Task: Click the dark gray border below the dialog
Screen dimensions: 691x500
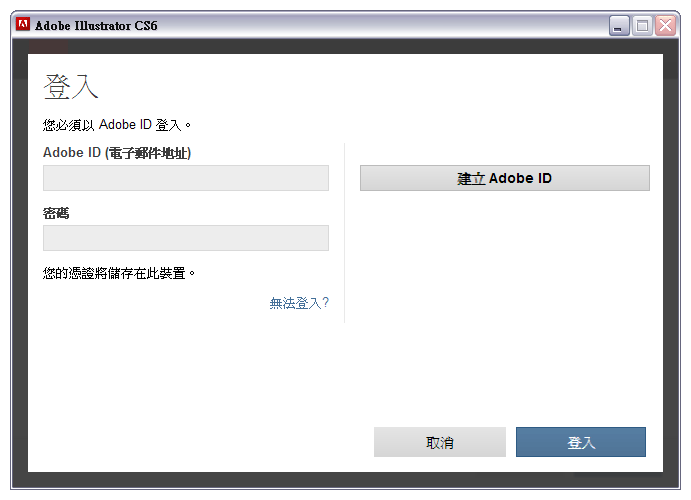Action: (x=345, y=480)
